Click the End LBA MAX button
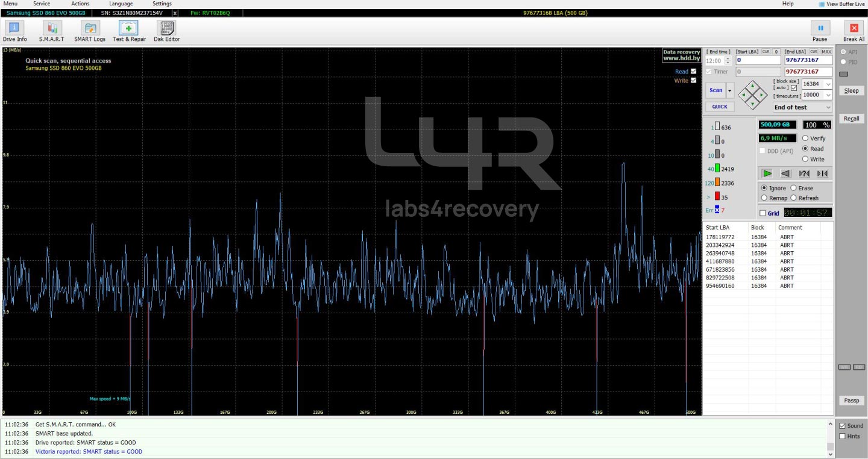The height and width of the screenshot is (459, 868). pos(826,52)
